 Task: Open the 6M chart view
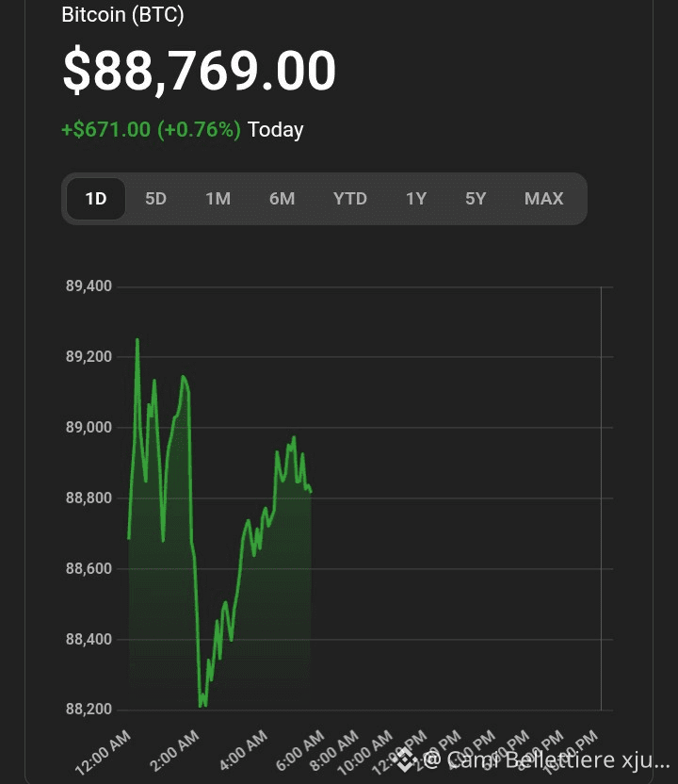(x=282, y=199)
